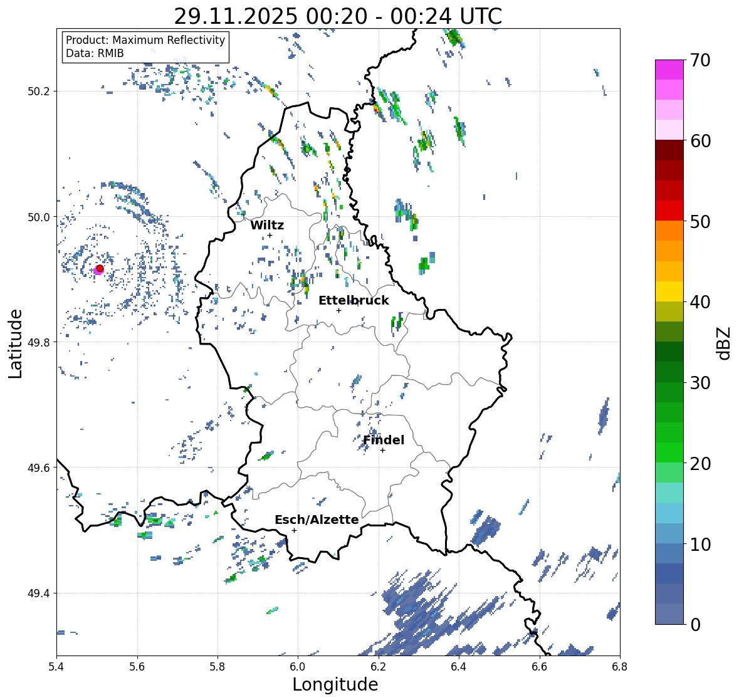Click the 5.8 longitude tick label
739x700 pixels.
click(x=218, y=667)
